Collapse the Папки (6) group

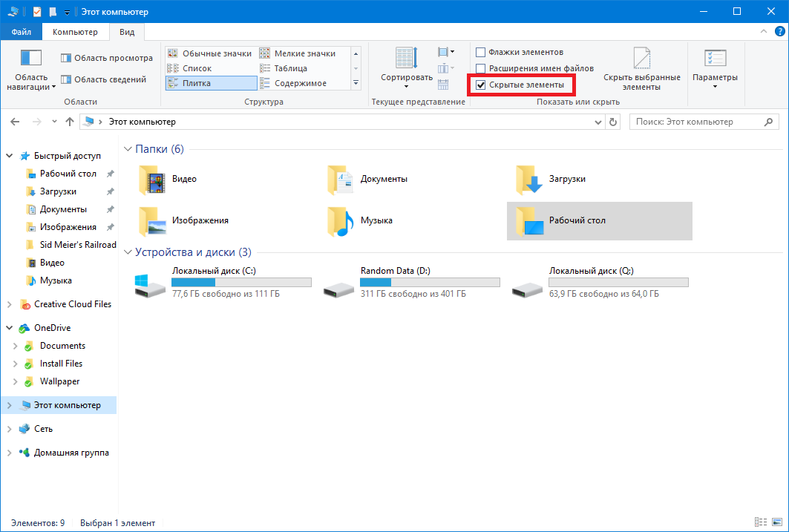[128, 149]
